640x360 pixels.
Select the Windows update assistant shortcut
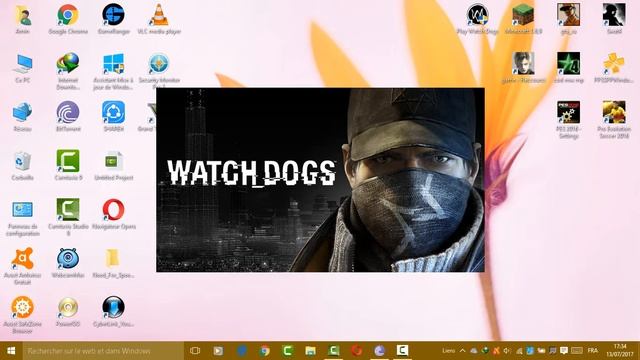point(113,71)
